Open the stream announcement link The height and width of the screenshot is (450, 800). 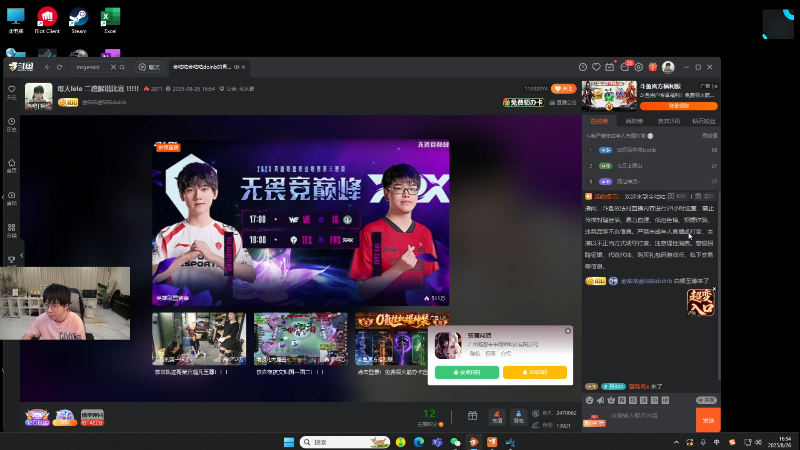(563, 103)
